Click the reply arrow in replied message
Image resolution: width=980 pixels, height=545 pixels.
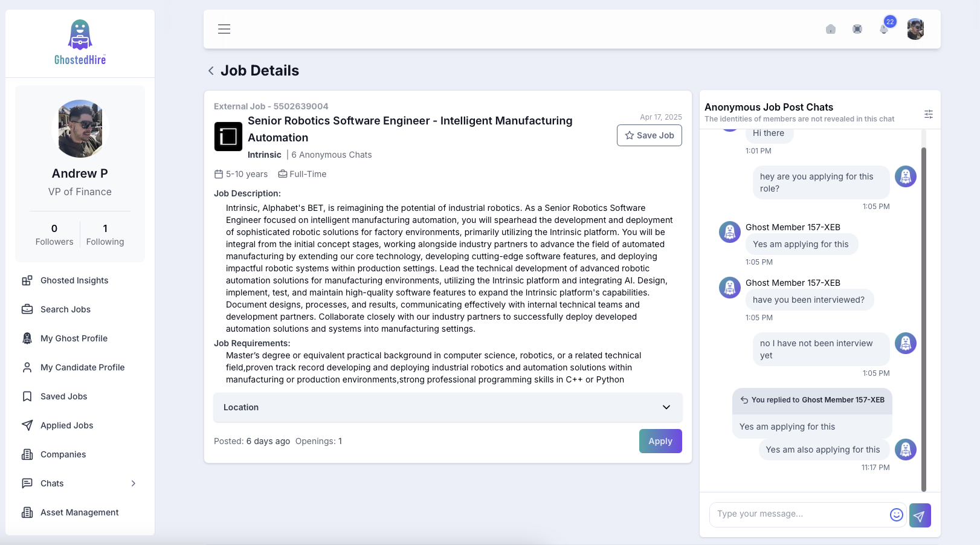point(744,400)
